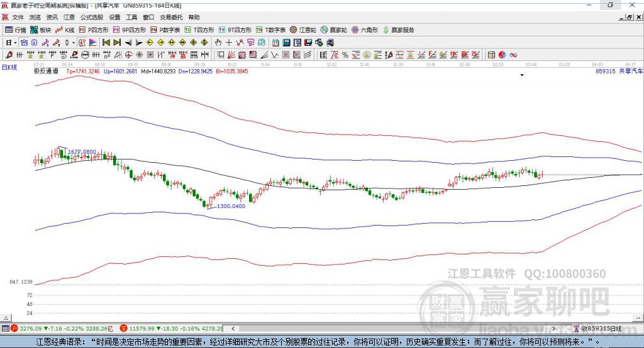644x348 pixels.
Task: Click the blue-red infinity icon
Action: tap(513, 55)
